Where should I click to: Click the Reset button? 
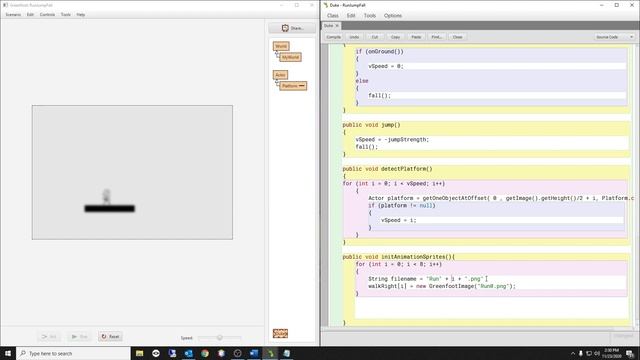coord(110,337)
